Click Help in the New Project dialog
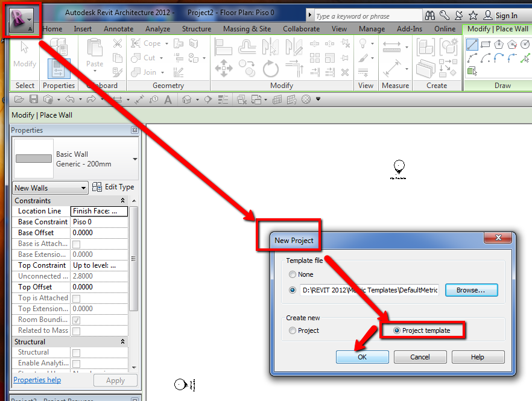Image resolution: width=532 pixels, height=401 pixels. (x=478, y=357)
